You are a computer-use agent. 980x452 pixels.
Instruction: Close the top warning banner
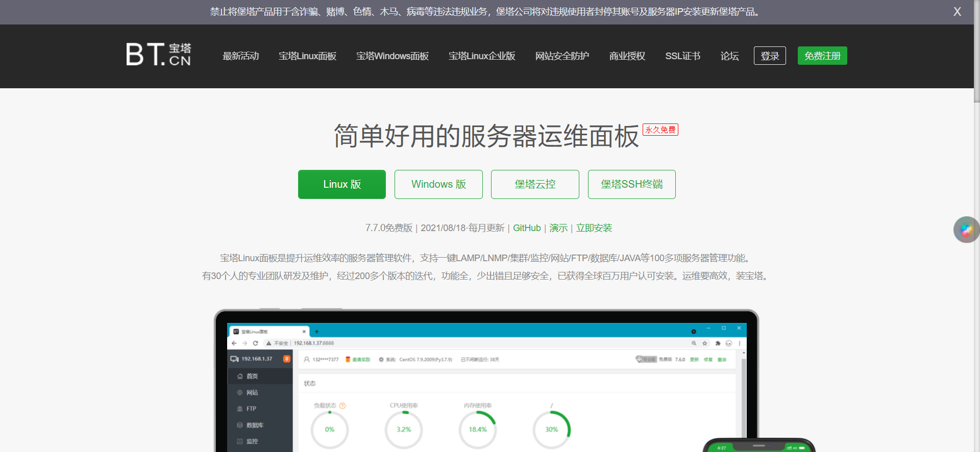pos(957,12)
